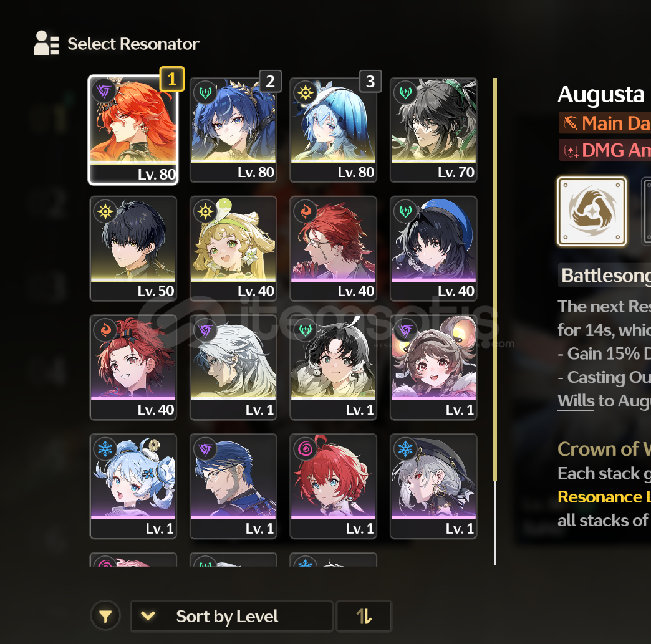This screenshot has width=651, height=644.
Task: Pick the Lv. 70 green-ribbon resonator
Action: tap(433, 130)
